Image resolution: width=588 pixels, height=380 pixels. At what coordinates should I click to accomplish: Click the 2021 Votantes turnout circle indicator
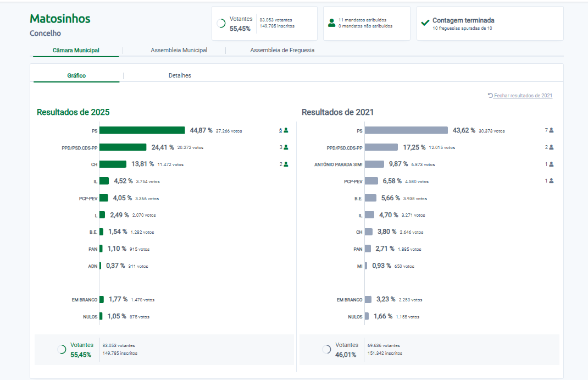click(x=326, y=349)
